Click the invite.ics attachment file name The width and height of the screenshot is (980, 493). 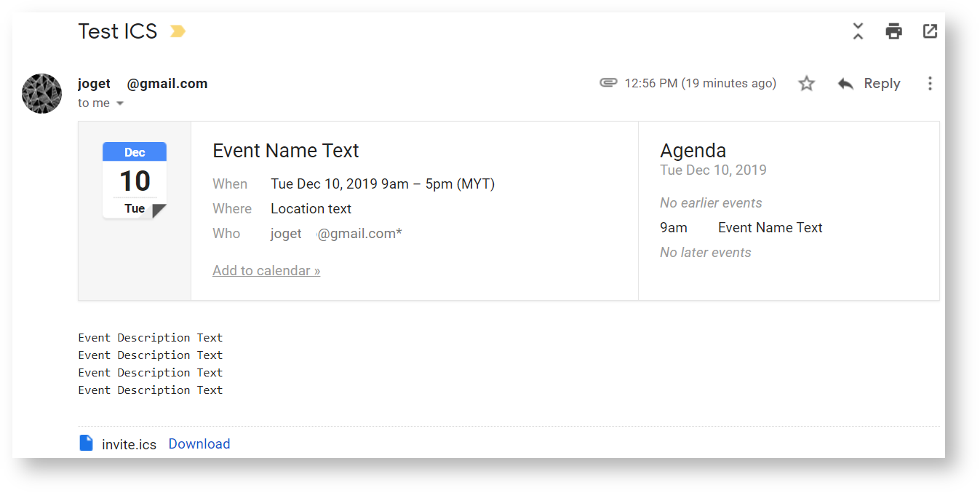[x=129, y=444]
